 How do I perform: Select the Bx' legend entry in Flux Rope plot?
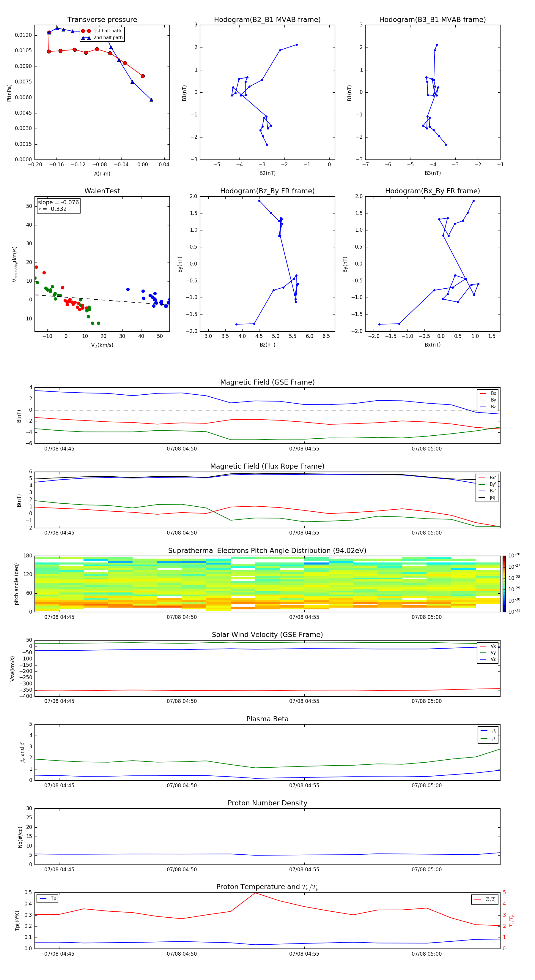pos(487,478)
